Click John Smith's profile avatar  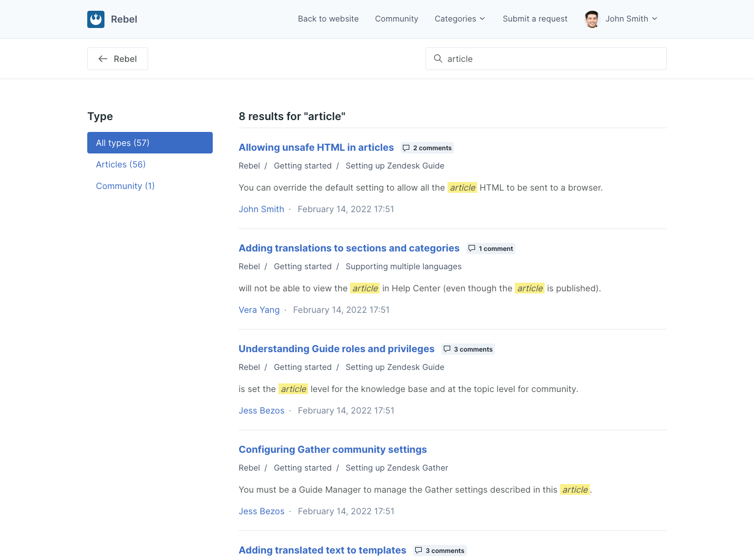pyautogui.click(x=592, y=19)
